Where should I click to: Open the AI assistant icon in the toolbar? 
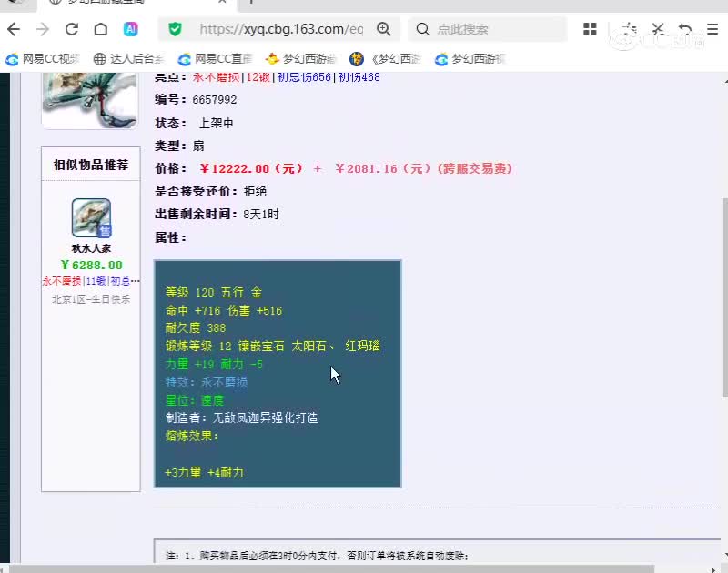130,29
